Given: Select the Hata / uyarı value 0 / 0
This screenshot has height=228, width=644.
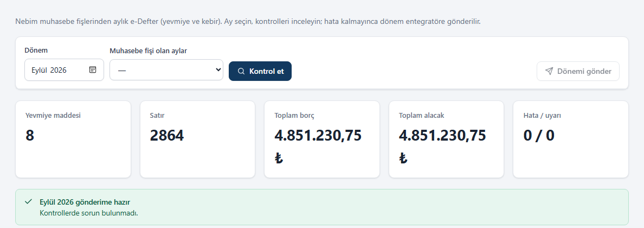Looking at the screenshot, I should (539, 135).
